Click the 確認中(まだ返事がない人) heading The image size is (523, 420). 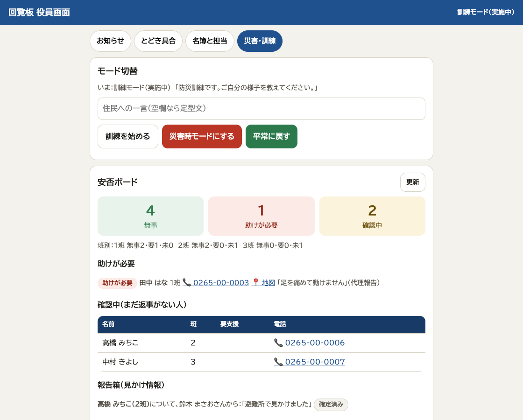(x=142, y=305)
